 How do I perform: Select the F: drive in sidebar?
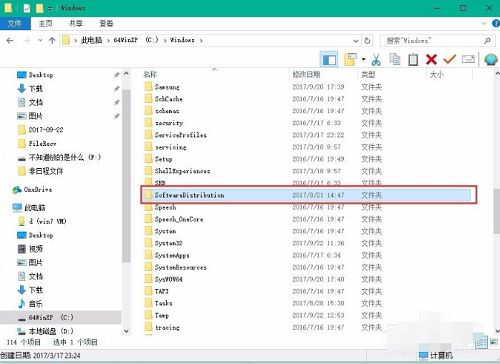tap(64, 157)
